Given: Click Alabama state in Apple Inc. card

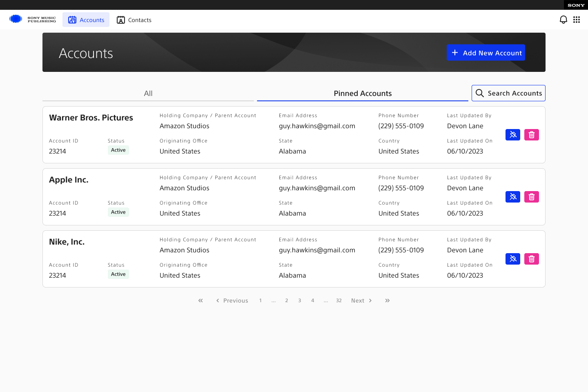Looking at the screenshot, I should (292, 214).
